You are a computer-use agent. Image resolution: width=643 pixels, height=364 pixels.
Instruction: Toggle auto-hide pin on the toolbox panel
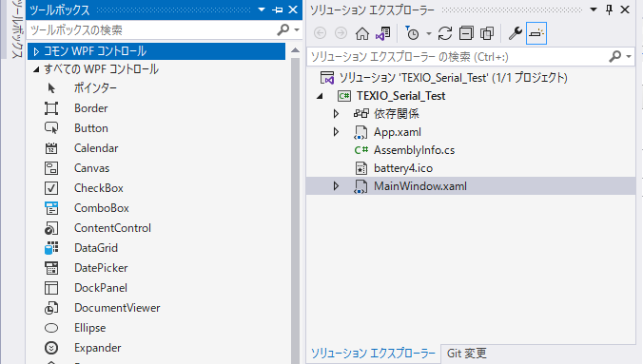(278, 10)
